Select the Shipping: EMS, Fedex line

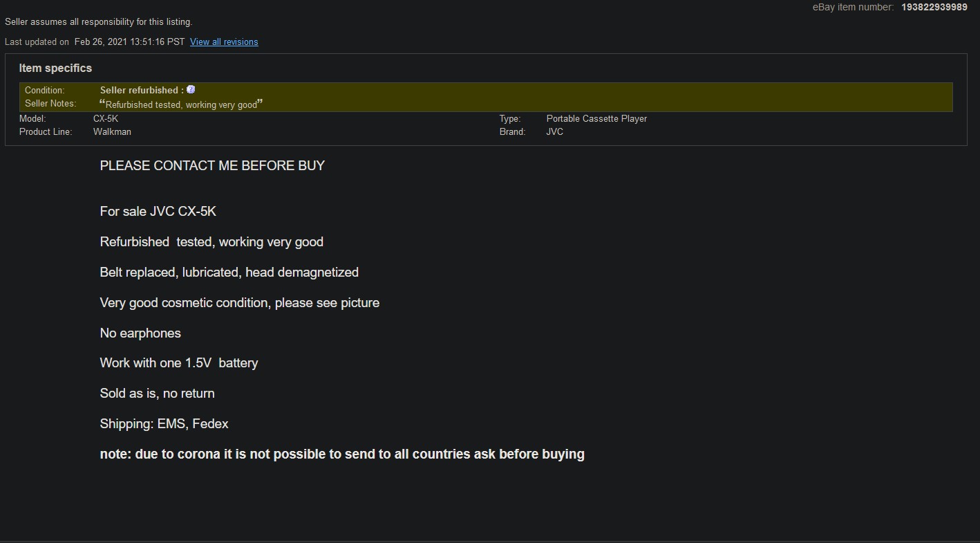click(x=164, y=424)
